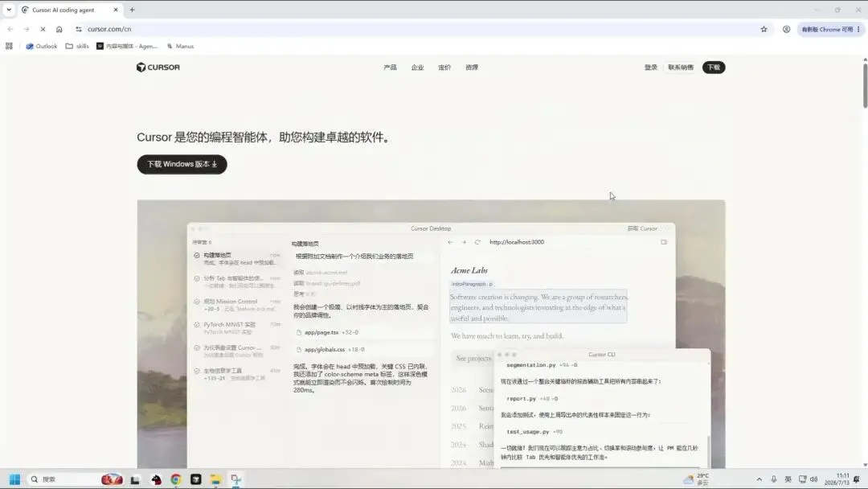
Task: Click the http://localhost:3000 URL field
Action: pyautogui.click(x=517, y=243)
